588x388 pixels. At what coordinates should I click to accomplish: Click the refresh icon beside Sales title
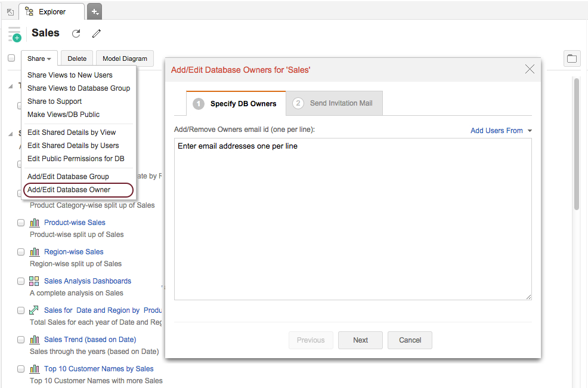pos(76,34)
